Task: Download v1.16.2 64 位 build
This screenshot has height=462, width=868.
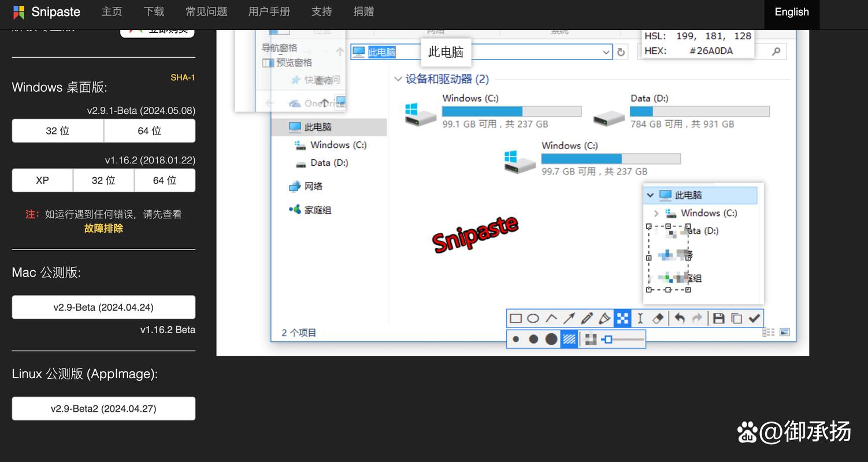Action: pos(165,181)
